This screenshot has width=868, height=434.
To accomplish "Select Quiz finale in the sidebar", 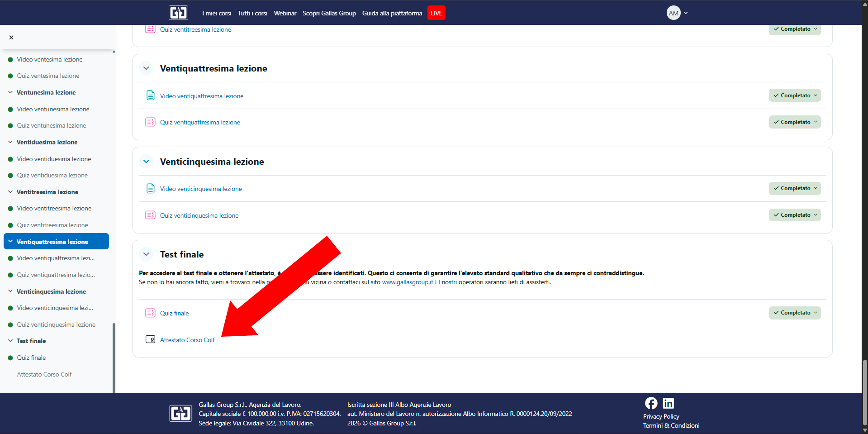I will [x=31, y=358].
